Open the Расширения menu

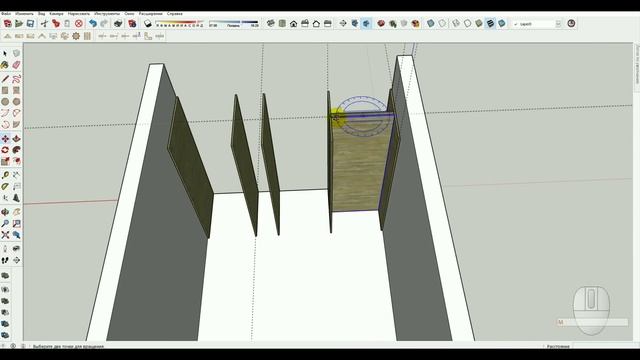point(150,13)
